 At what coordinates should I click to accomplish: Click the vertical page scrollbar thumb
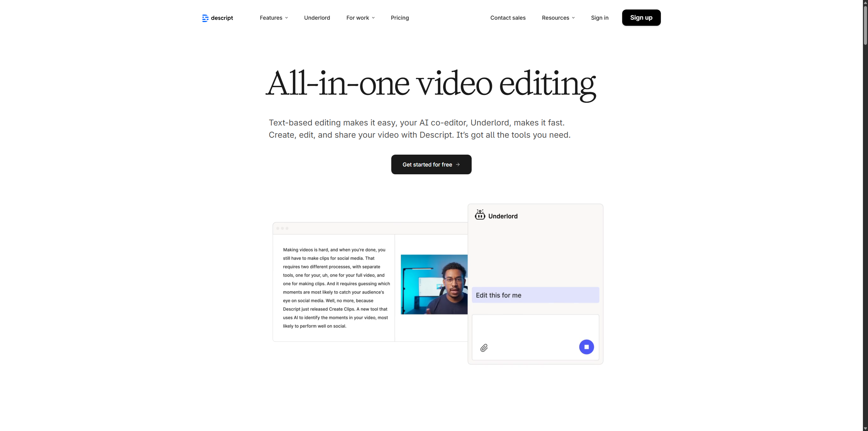click(865, 25)
